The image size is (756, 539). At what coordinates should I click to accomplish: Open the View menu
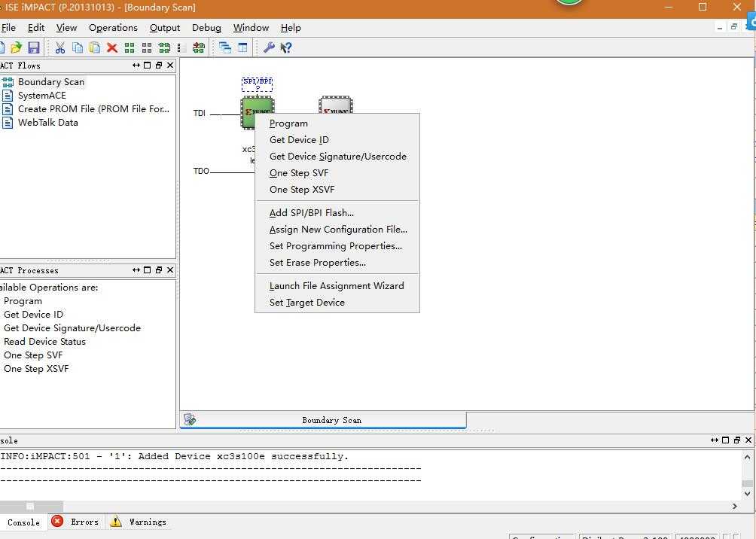[x=66, y=28]
